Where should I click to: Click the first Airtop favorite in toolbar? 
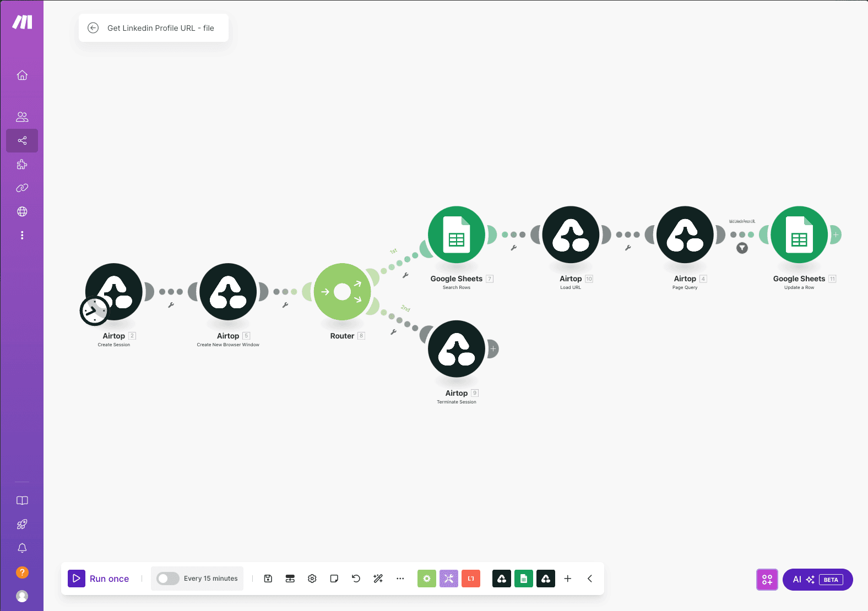click(x=502, y=579)
